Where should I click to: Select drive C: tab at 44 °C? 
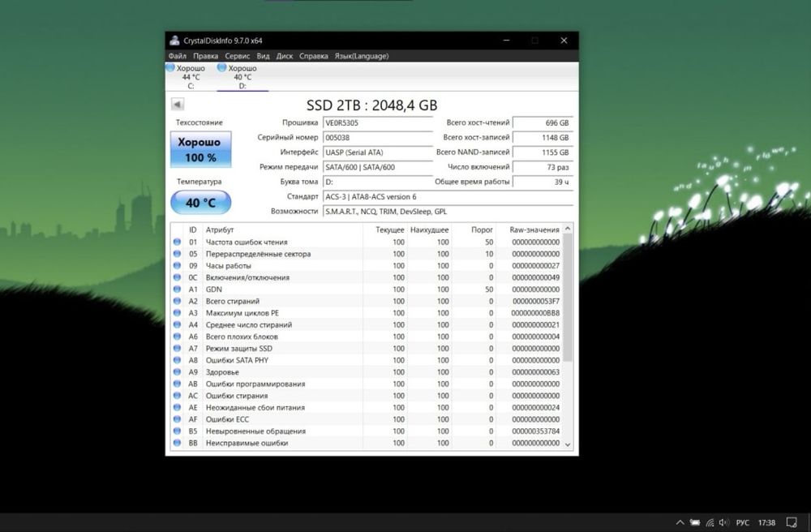click(191, 76)
